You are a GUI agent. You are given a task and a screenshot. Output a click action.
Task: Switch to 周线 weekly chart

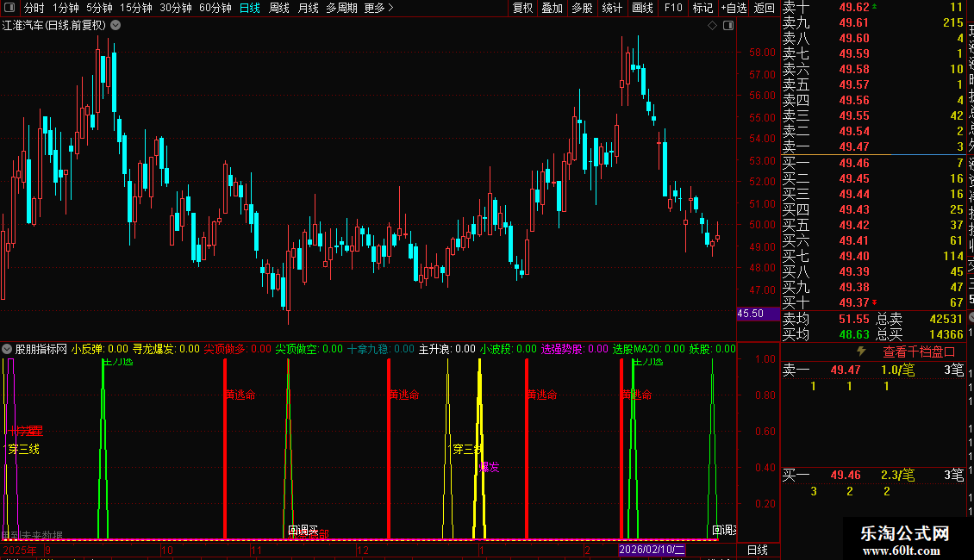tap(279, 8)
